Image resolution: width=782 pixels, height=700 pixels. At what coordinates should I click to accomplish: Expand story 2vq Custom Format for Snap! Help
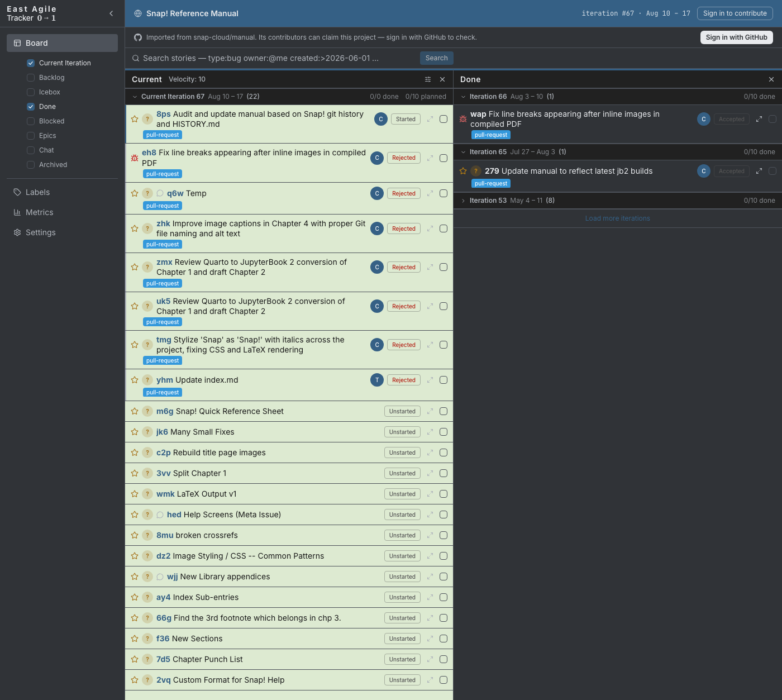tap(430, 680)
